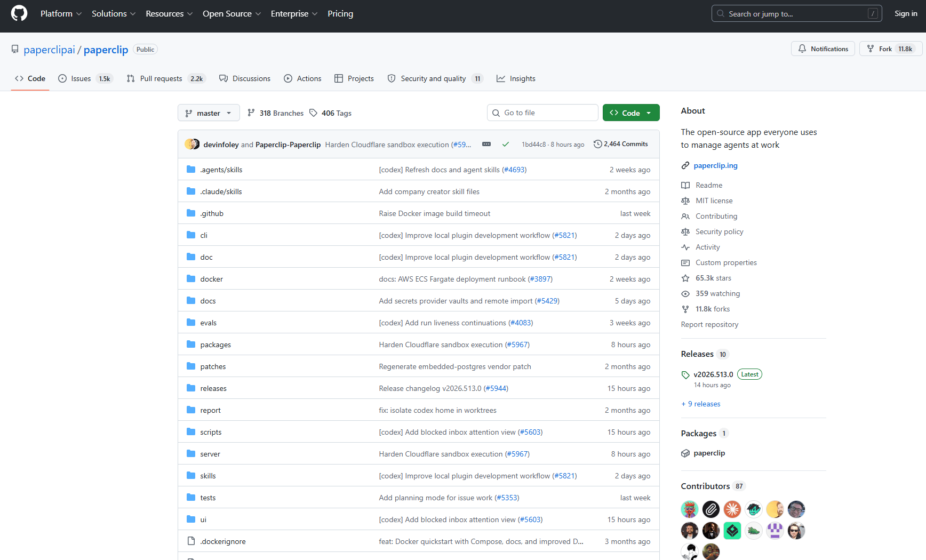Click the folder icon for evals
Image resolution: width=926 pixels, height=560 pixels.
pyautogui.click(x=191, y=323)
